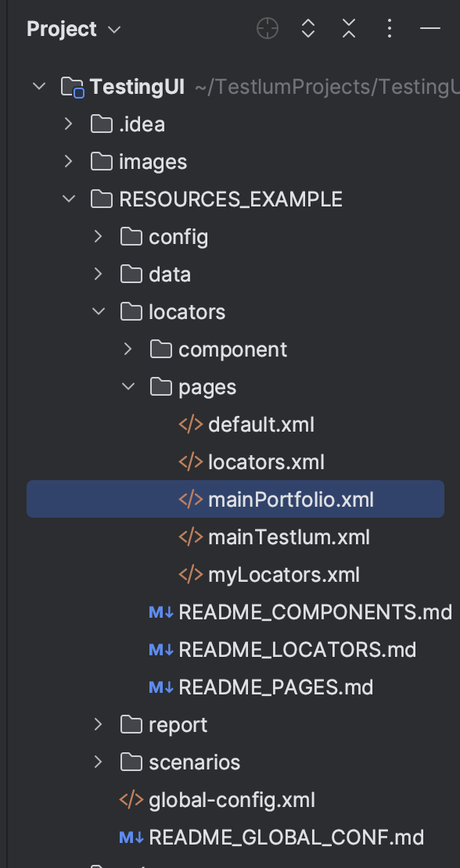Collapse the pages folder

click(x=128, y=386)
